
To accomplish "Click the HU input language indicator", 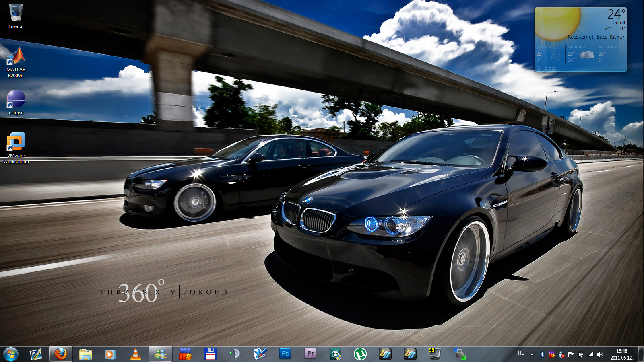I will 521,353.
